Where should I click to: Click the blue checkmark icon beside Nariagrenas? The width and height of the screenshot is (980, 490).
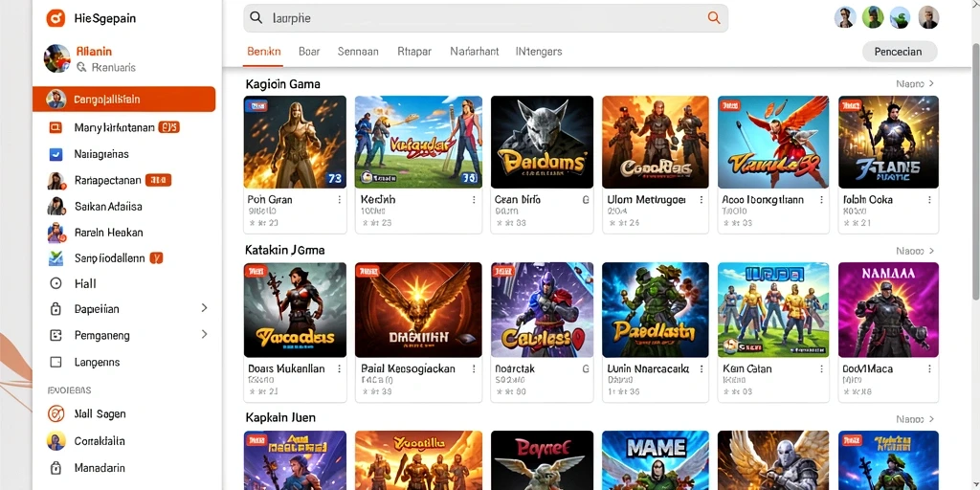(56, 154)
